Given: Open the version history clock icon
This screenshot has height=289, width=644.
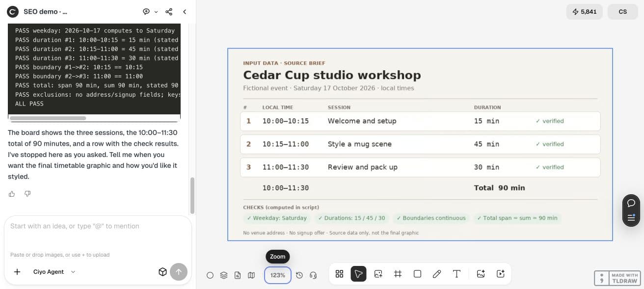Looking at the screenshot, I should [299, 275].
